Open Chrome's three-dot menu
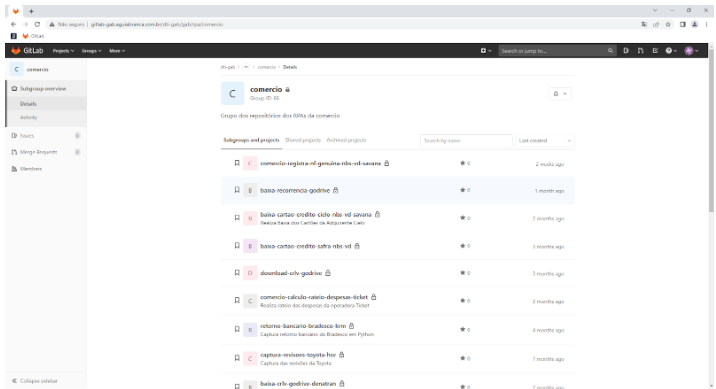Screen dimensions: 716x389 click(x=706, y=24)
